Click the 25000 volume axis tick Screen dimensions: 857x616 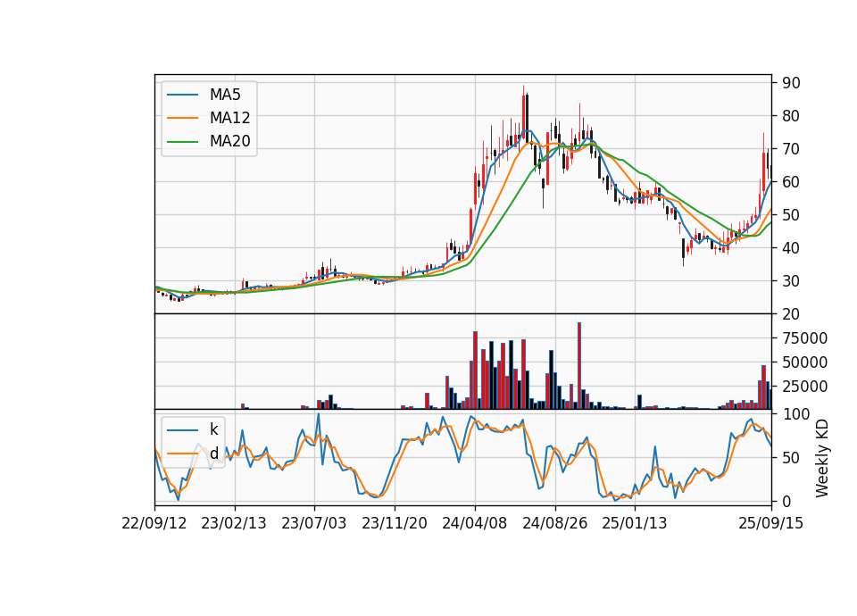pyautogui.click(x=805, y=387)
